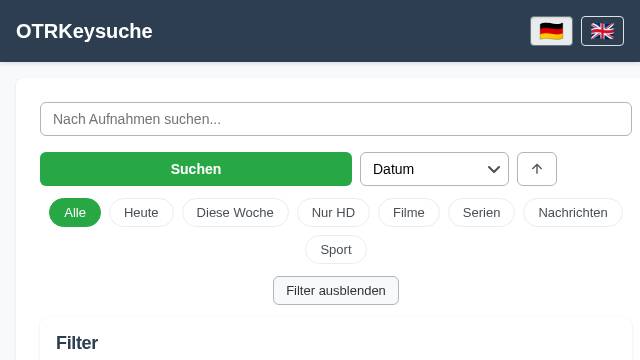Click the Filter section heading
640x360 pixels.
[77, 343]
